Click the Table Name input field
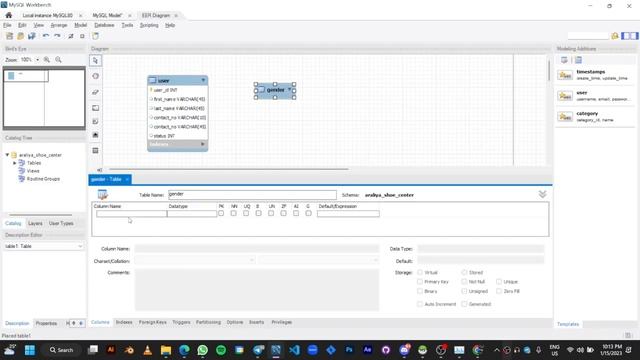The image size is (640, 360). coord(252,195)
